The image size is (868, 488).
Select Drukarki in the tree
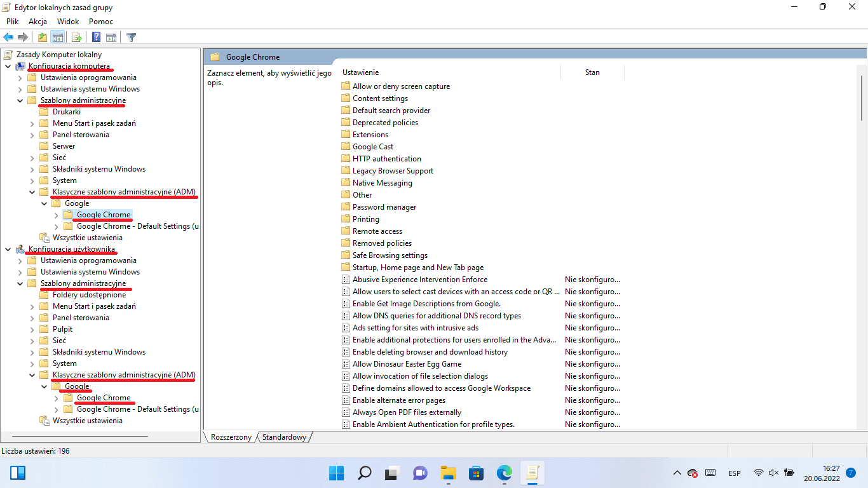click(x=67, y=112)
